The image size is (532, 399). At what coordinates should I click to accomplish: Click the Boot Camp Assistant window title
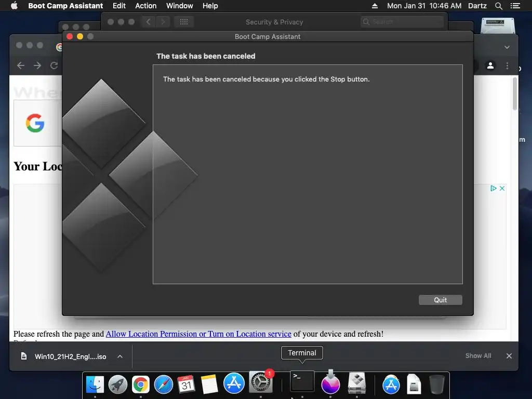pos(268,37)
